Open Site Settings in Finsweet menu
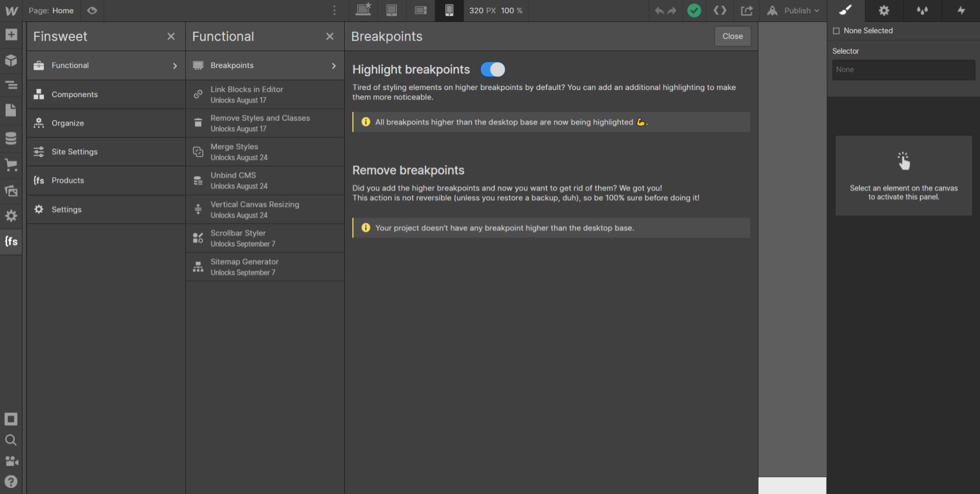Screen dimensions: 980x494 [106, 152]
